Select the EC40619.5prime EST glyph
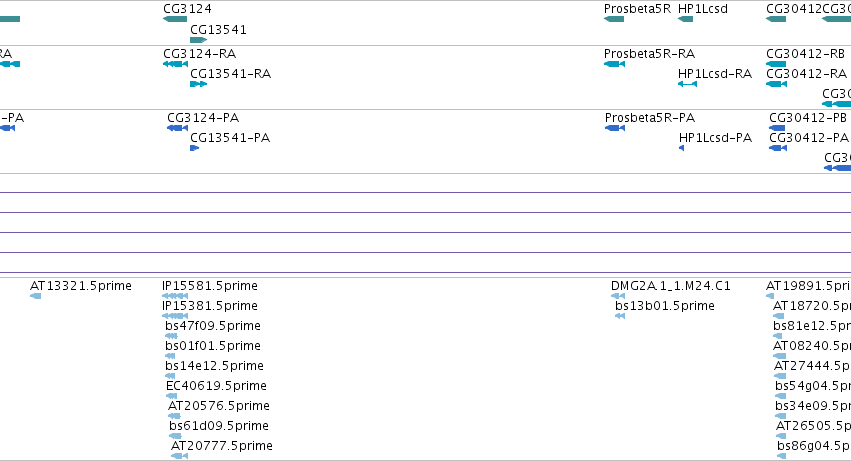This screenshot has height=461, width=851. coord(172,396)
